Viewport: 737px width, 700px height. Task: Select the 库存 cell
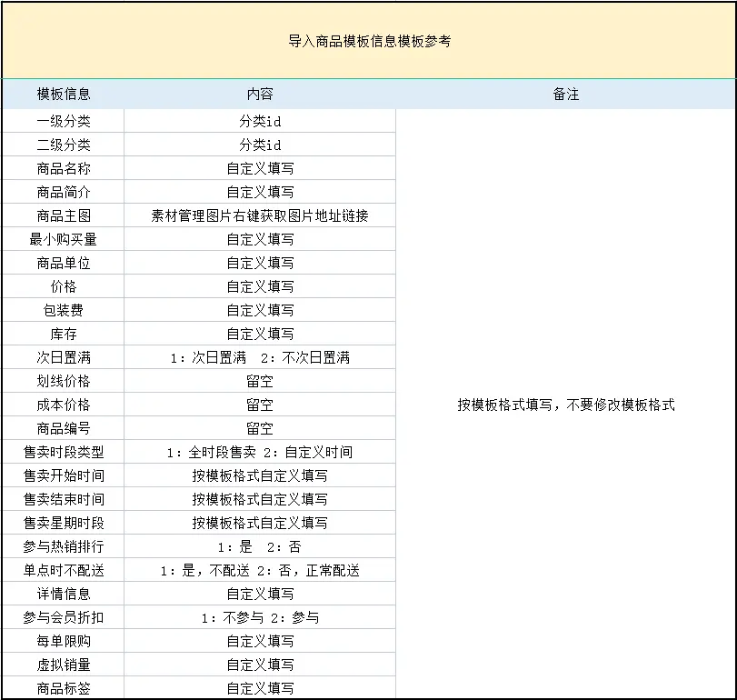(x=64, y=334)
